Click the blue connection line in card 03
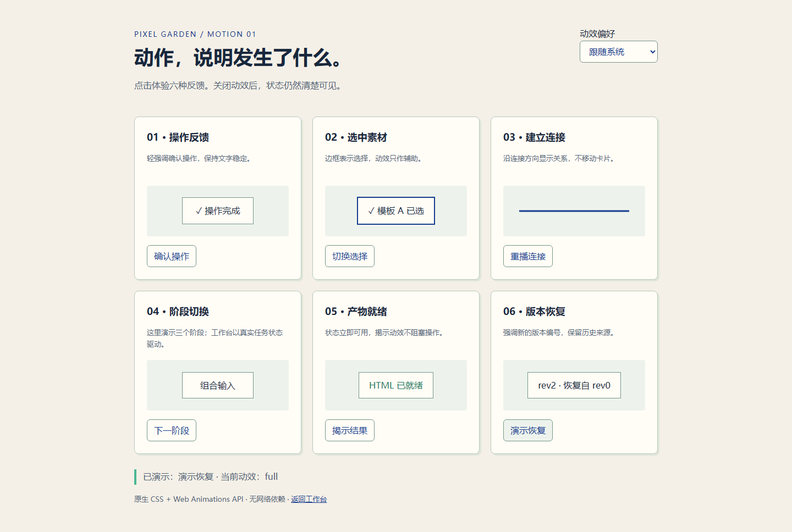Image resolution: width=792 pixels, height=532 pixels. (574, 210)
